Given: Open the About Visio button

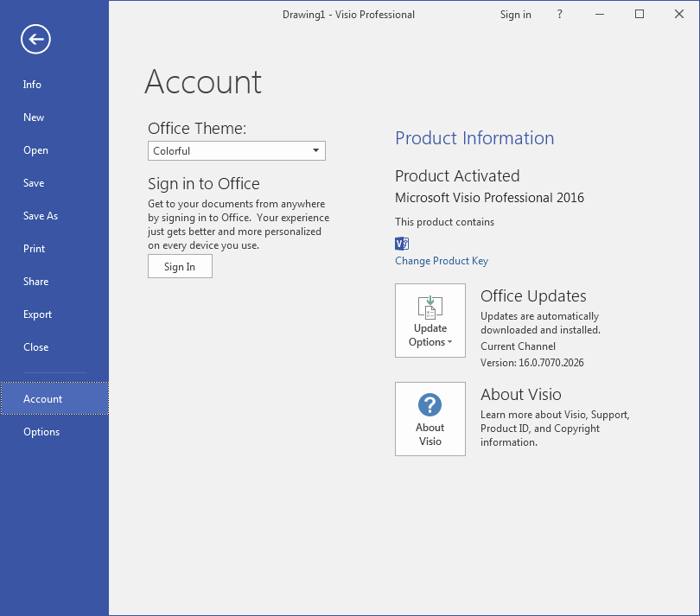Looking at the screenshot, I should [x=430, y=419].
